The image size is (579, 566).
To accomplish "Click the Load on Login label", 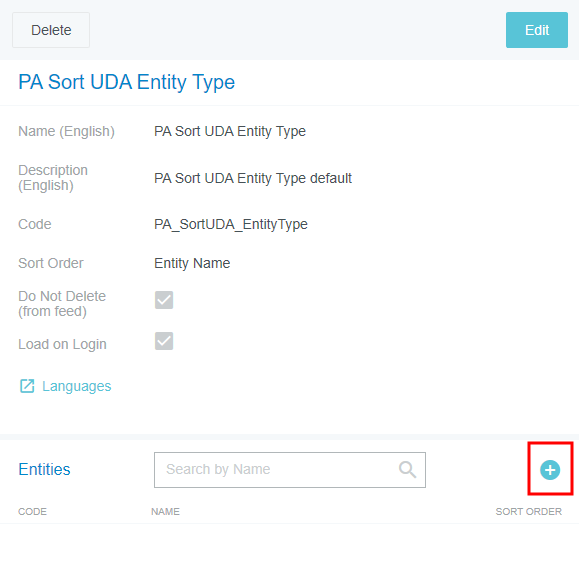I will click(x=62, y=344).
